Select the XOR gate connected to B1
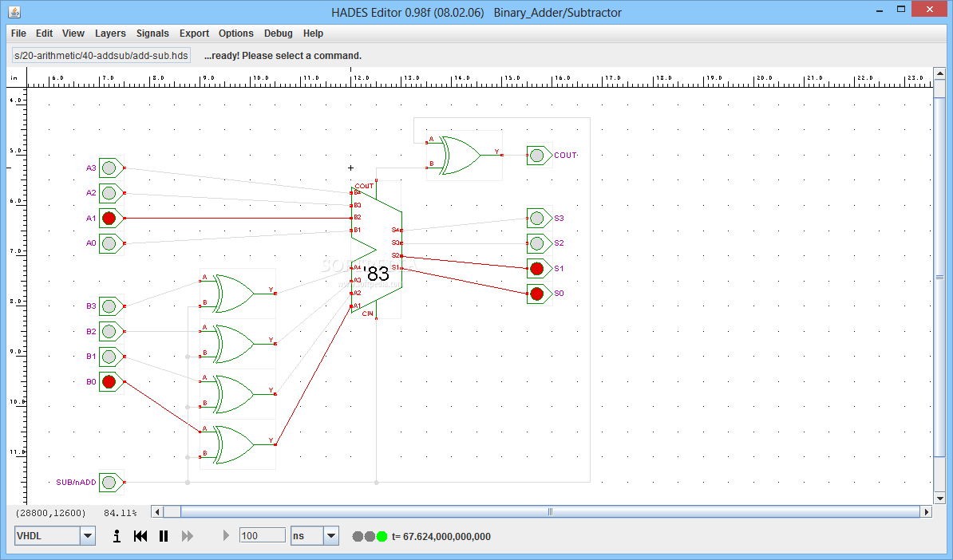953x560 pixels. point(238,394)
